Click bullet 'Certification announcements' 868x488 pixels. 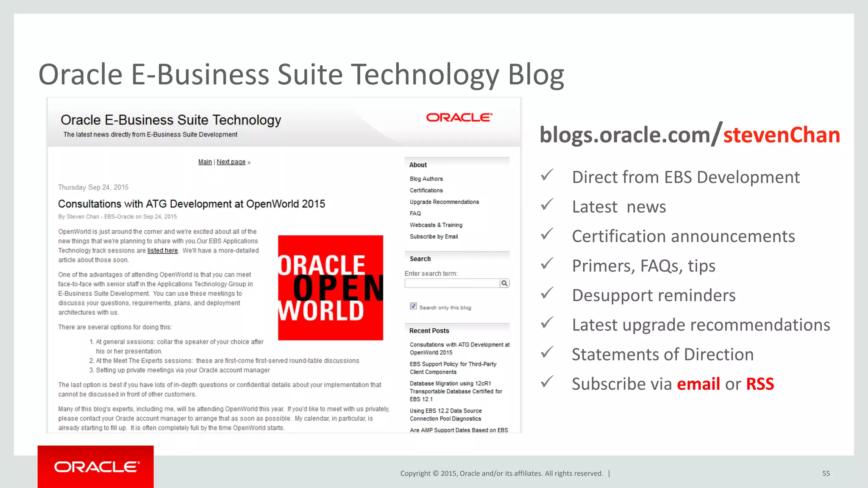click(683, 236)
